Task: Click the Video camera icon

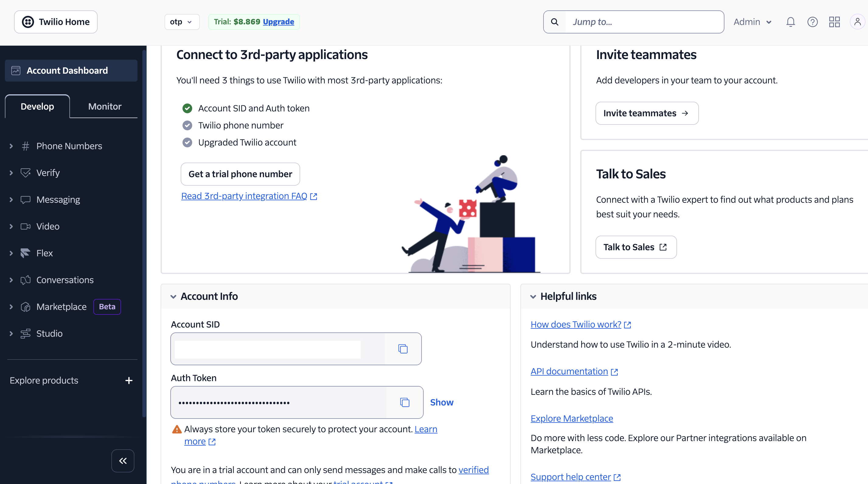Action: [x=25, y=226]
